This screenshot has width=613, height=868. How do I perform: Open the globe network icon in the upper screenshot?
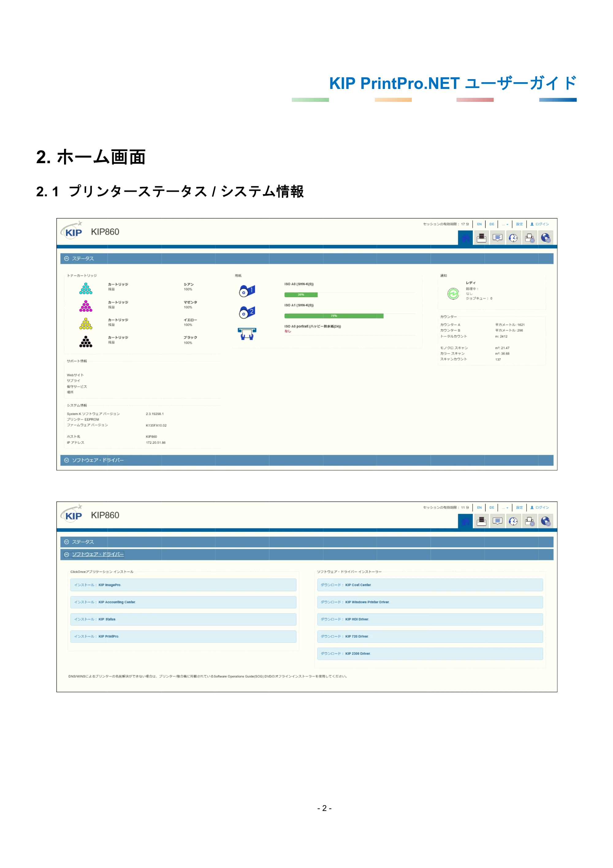tap(546, 238)
